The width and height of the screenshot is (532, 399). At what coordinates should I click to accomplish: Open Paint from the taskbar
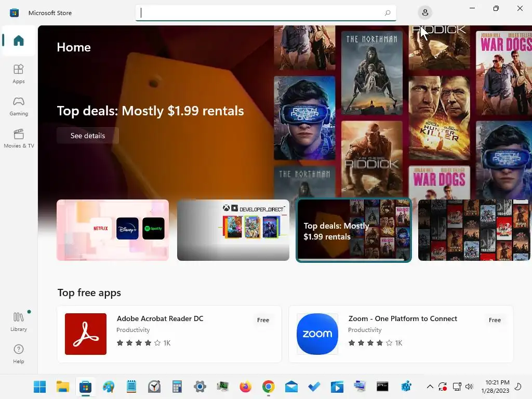coord(109,387)
